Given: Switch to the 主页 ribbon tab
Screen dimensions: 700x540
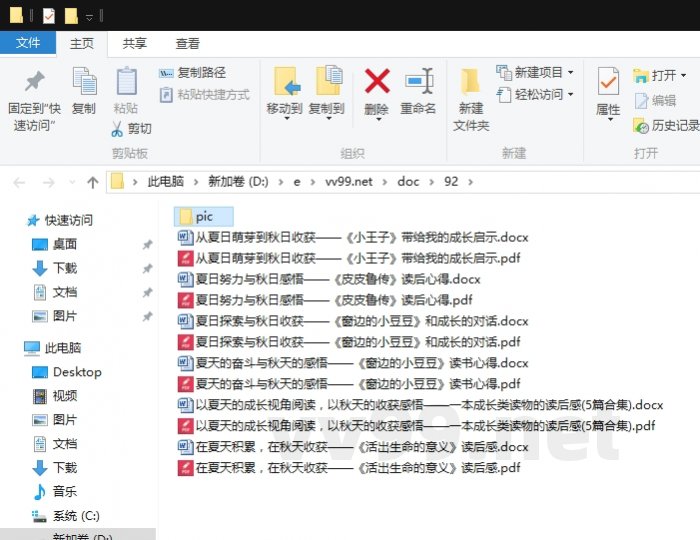Looking at the screenshot, I should pos(82,43).
